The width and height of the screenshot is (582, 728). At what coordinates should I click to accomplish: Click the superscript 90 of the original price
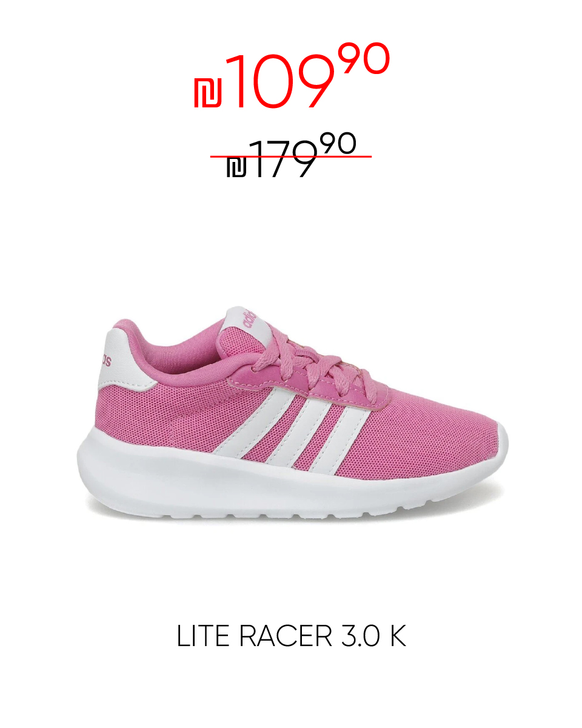[338, 144]
